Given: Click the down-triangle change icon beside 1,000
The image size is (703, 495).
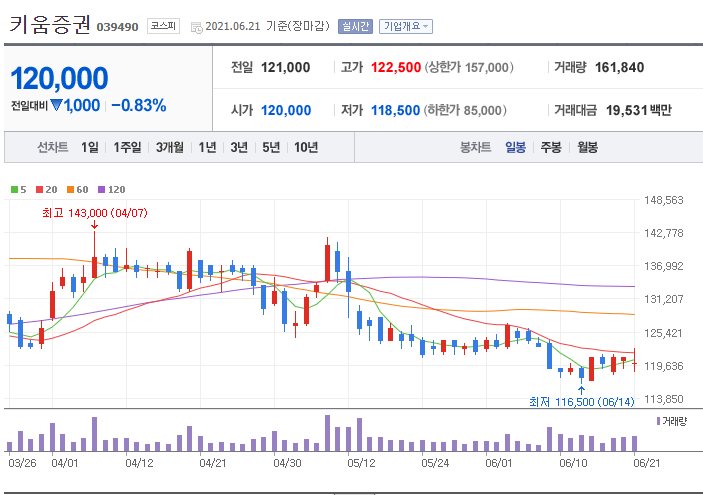Looking at the screenshot, I should [x=56, y=105].
